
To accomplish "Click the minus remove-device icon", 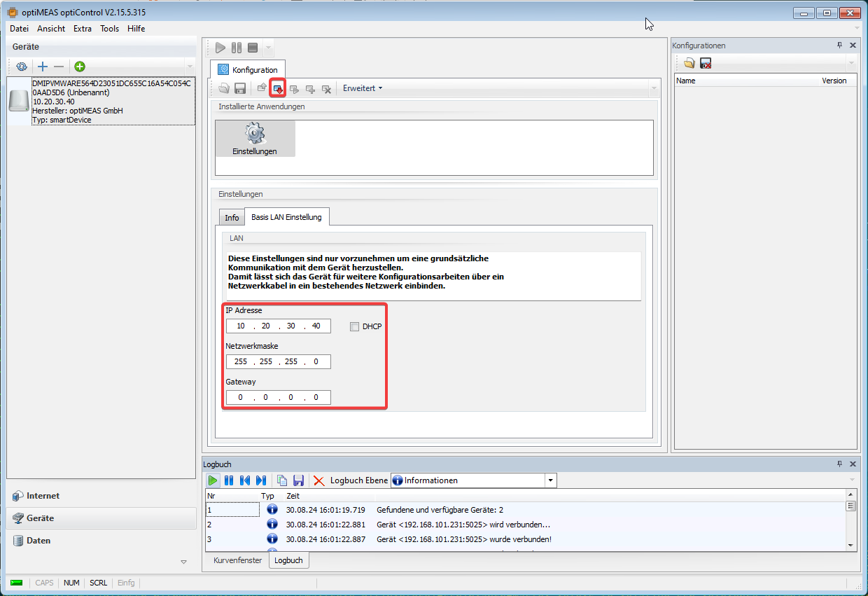I will 59,67.
